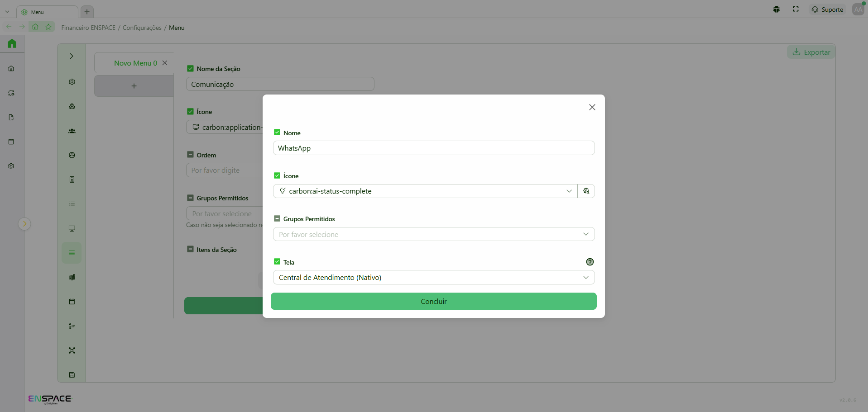Click the Concluir button
The height and width of the screenshot is (412, 868).
[433, 301]
